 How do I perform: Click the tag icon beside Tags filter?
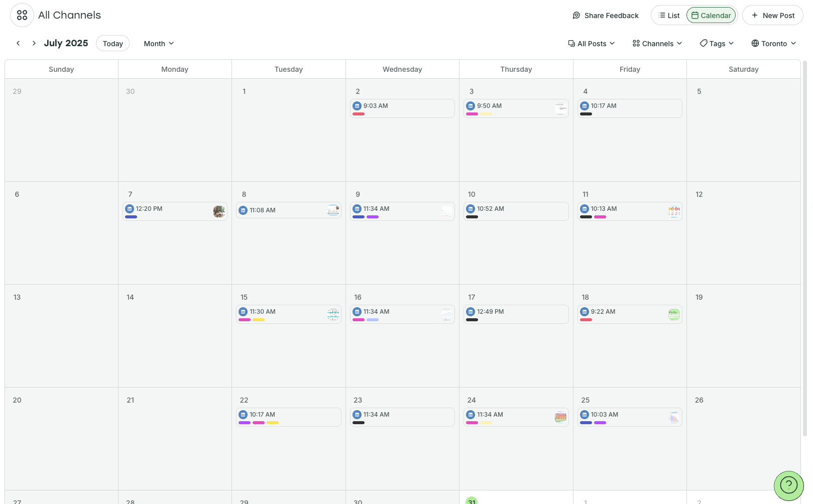(x=704, y=44)
